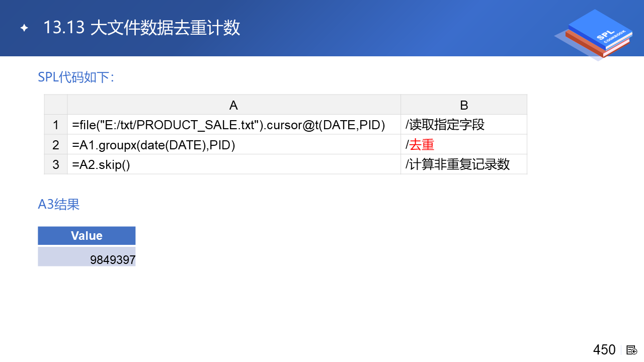The image size is (644, 362).
Task: Click the page number 450
Action: pyautogui.click(x=604, y=350)
